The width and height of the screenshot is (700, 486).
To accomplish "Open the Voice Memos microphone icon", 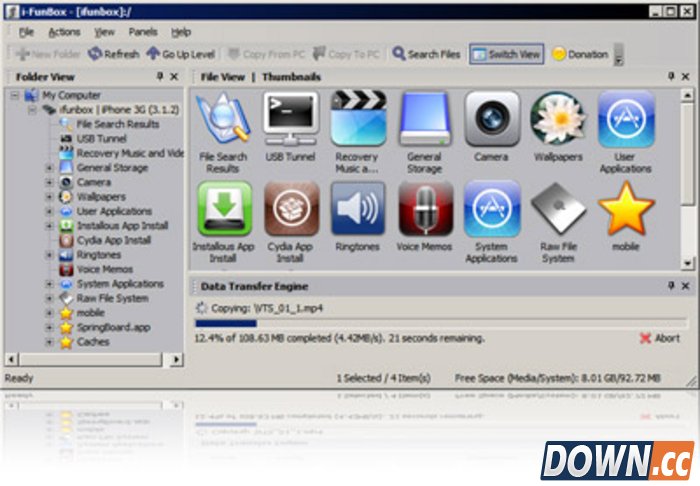I will click(425, 208).
